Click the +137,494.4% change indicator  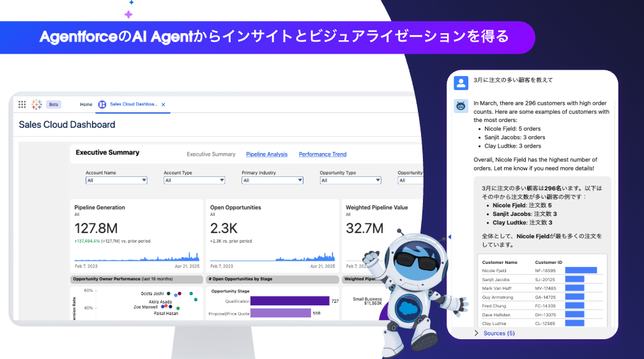87,241
